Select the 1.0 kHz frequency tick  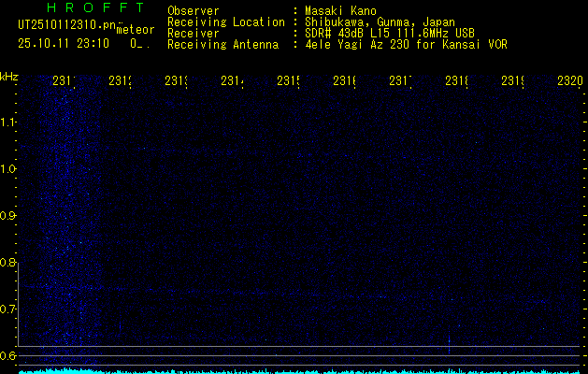(x=8, y=169)
